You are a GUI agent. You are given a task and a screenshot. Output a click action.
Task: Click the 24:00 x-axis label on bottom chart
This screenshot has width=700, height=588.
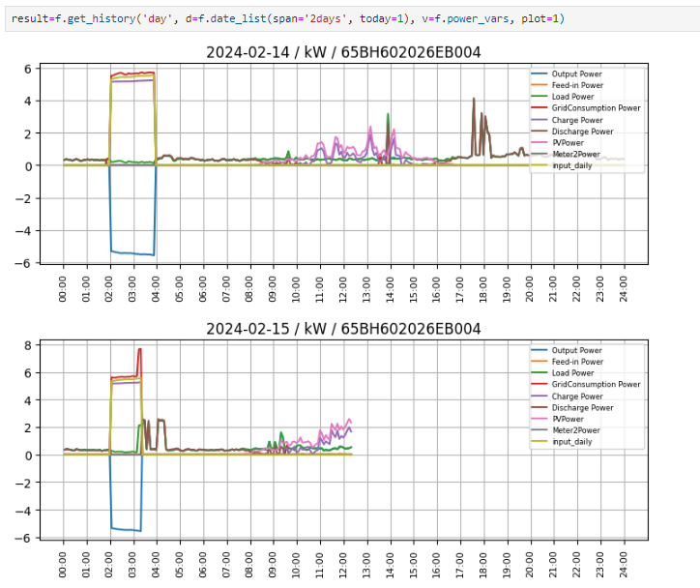tap(624, 563)
